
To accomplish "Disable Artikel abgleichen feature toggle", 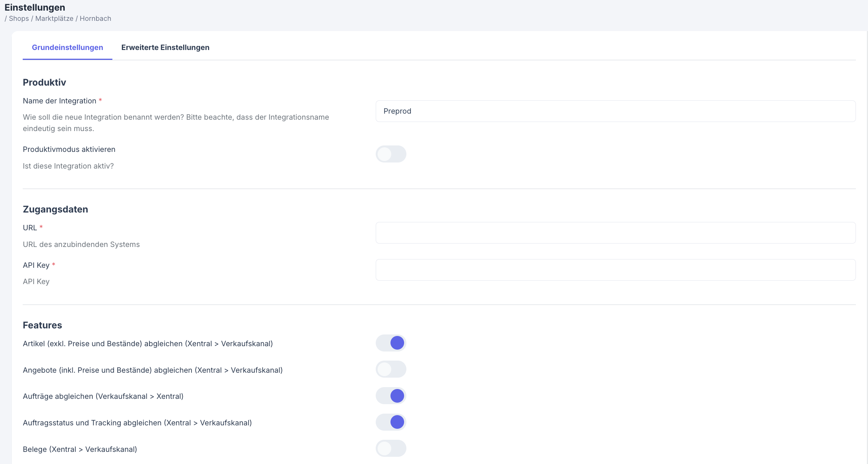I will coord(390,343).
